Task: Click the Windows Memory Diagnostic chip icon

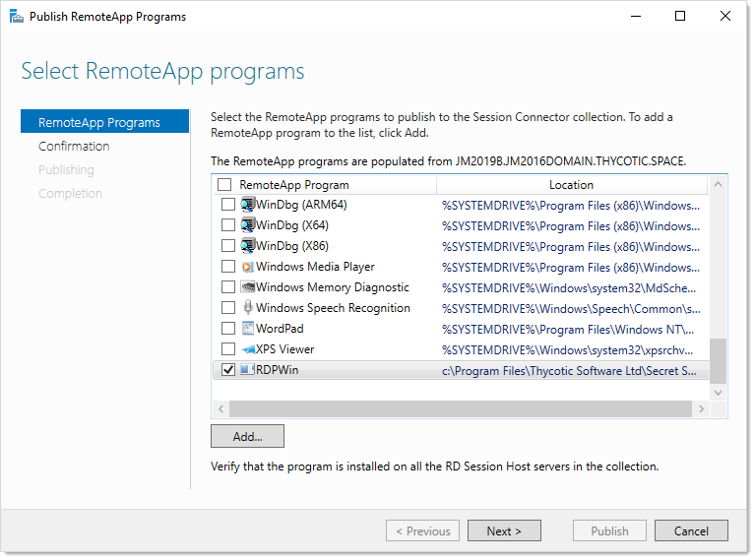Action: pos(247,287)
